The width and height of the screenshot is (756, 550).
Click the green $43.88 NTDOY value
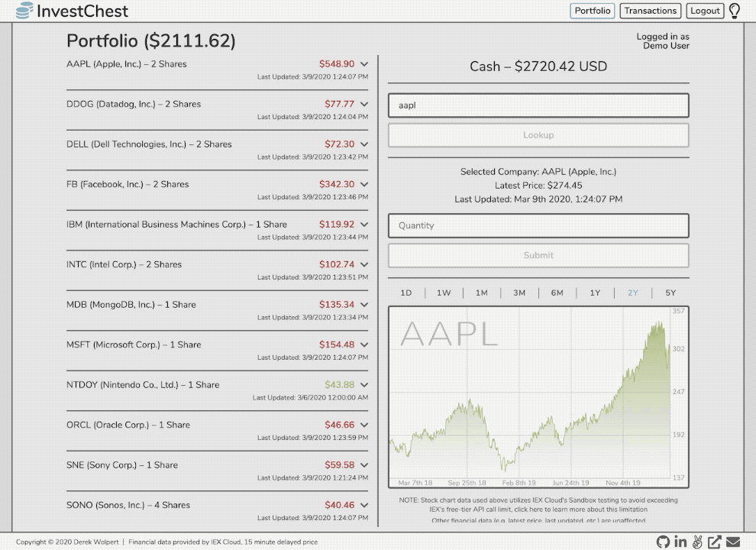(x=339, y=384)
